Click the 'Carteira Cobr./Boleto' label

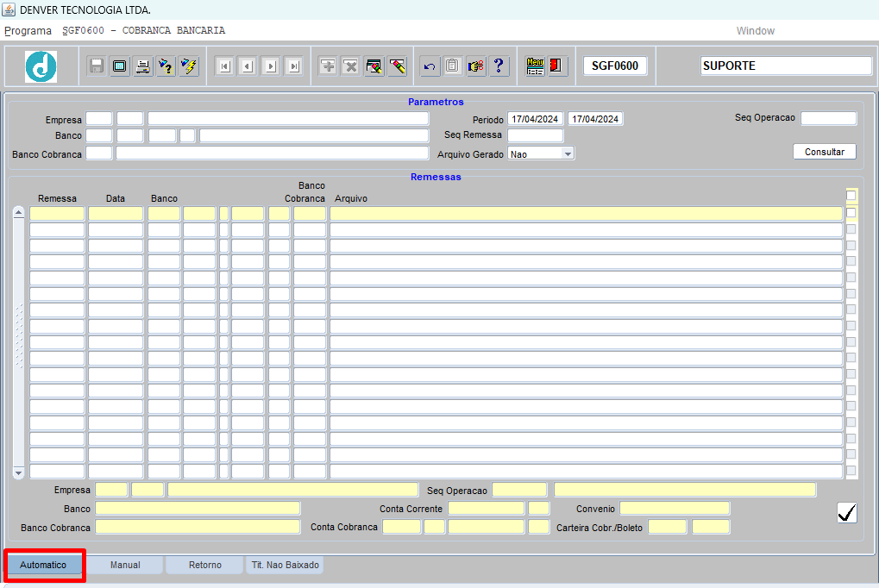pyautogui.click(x=600, y=528)
